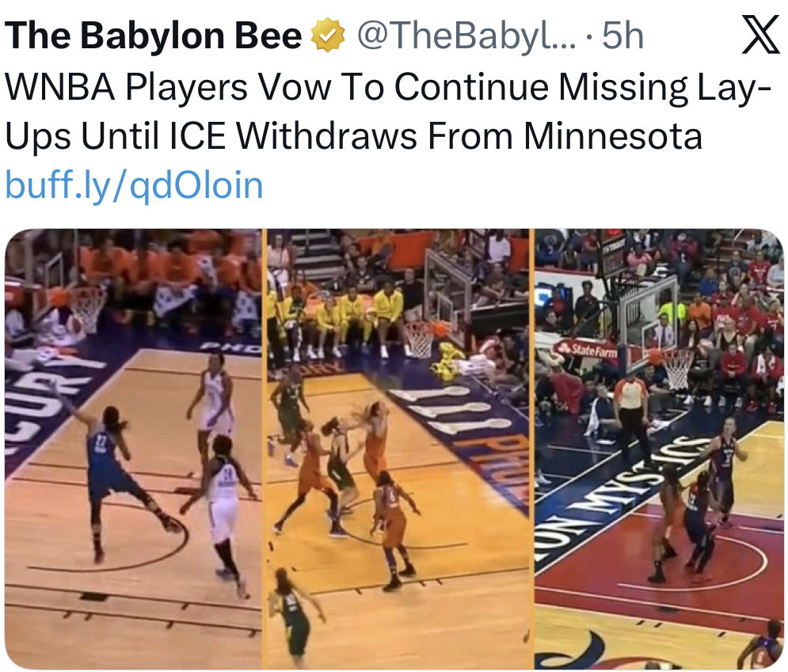Click the 5h timestamp
The width and height of the screenshot is (788, 672).
[x=622, y=36]
